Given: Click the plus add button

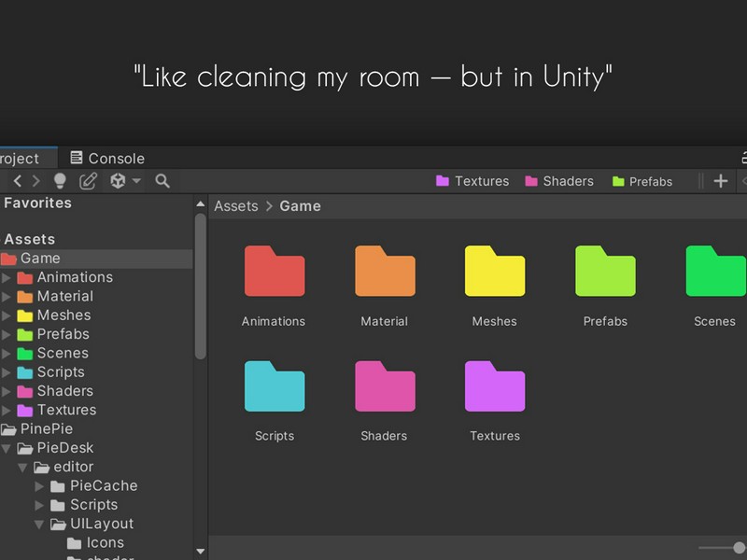Looking at the screenshot, I should (720, 181).
